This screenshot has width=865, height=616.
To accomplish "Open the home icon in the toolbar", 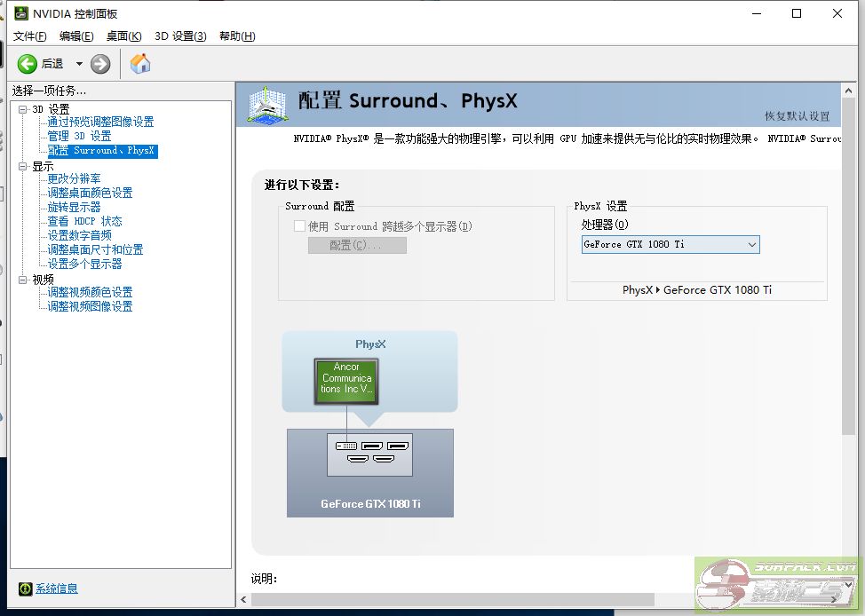I will [x=139, y=63].
